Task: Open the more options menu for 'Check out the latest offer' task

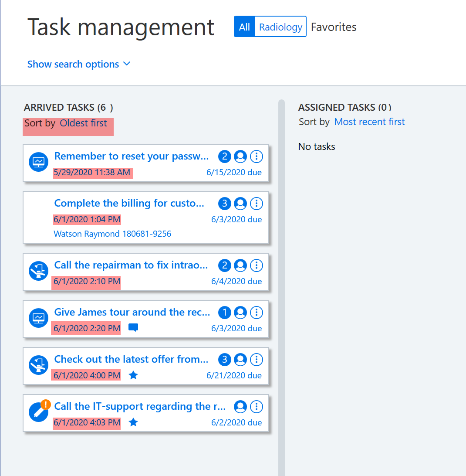Action: coord(257,360)
